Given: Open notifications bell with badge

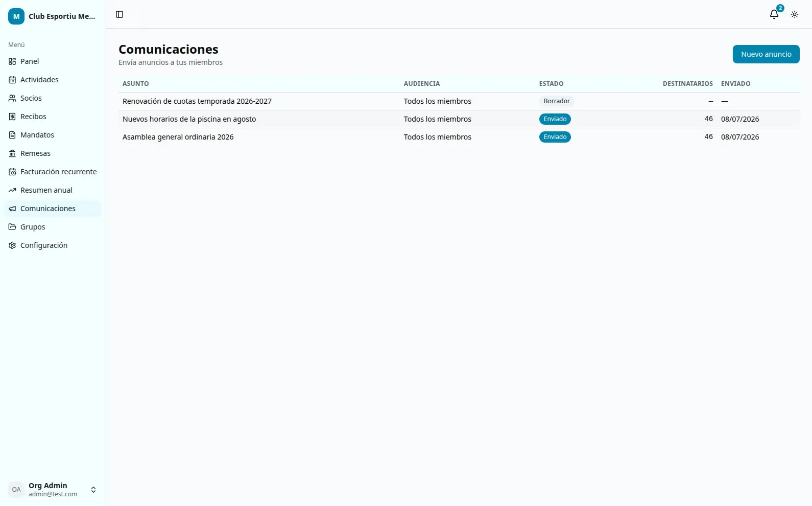Looking at the screenshot, I should point(774,14).
